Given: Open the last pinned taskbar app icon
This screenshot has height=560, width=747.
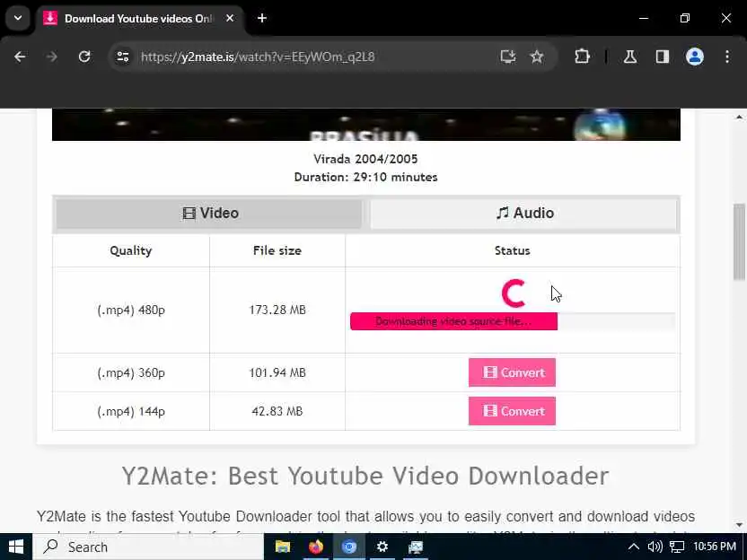Looking at the screenshot, I should (416, 547).
